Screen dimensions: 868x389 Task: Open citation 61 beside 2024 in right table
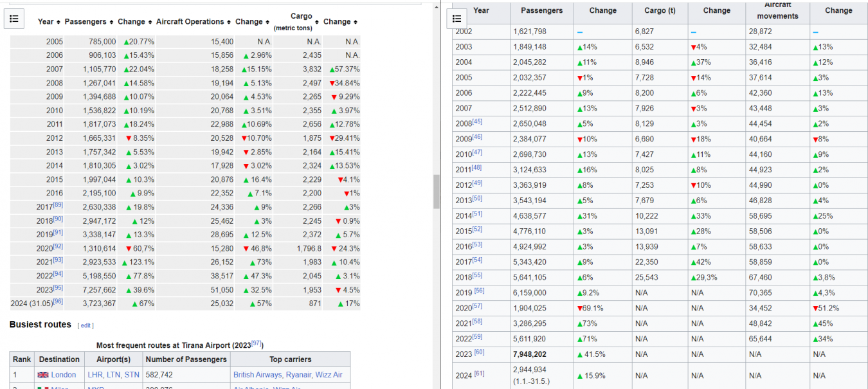coord(479,374)
